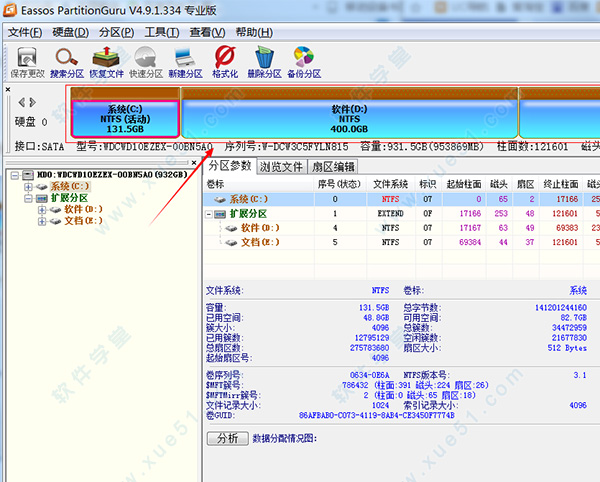Click the PartitionGuru app icon in title bar
This screenshot has width=600, height=482.
(x=10, y=10)
